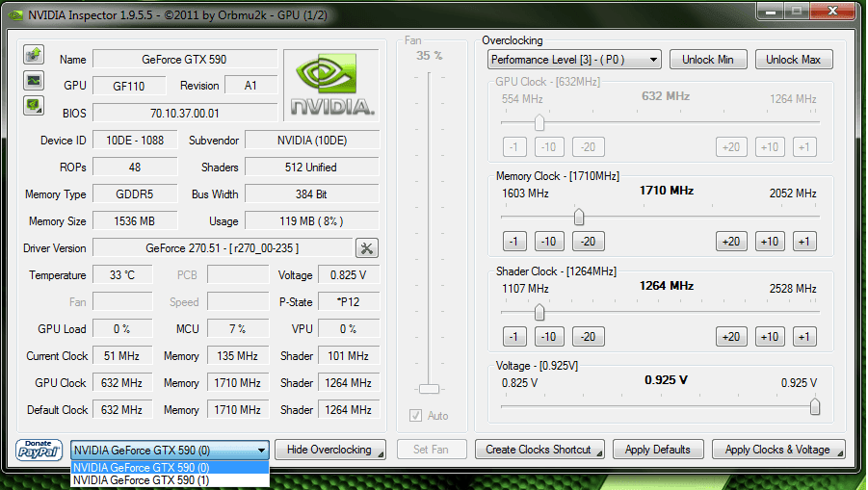Click Shader Clock +10 button

pos(770,337)
